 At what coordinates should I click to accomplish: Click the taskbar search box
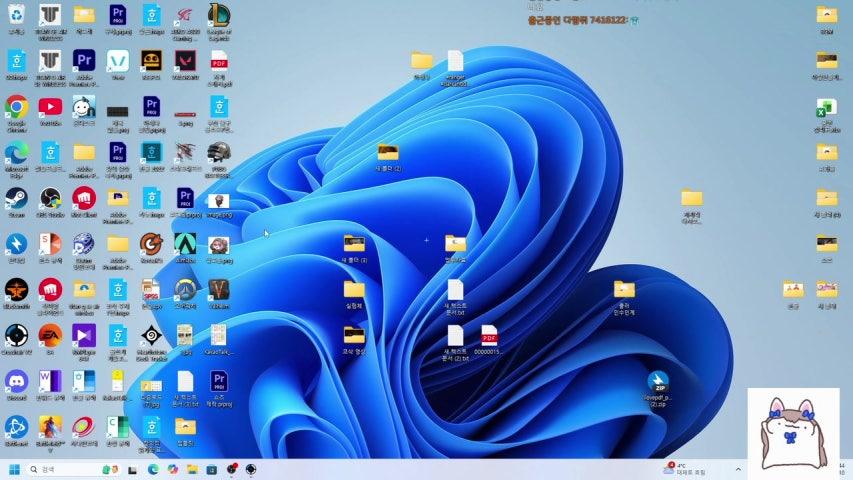click(60, 469)
